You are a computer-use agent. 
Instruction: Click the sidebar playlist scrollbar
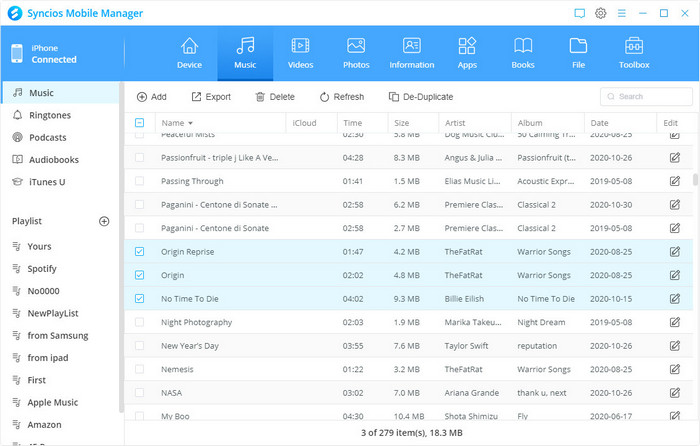(x=121, y=247)
